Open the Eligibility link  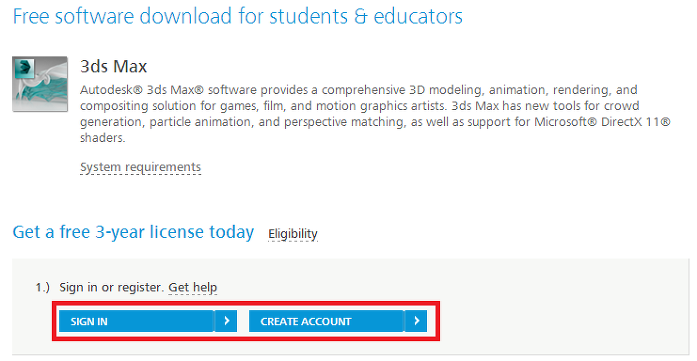(x=293, y=234)
